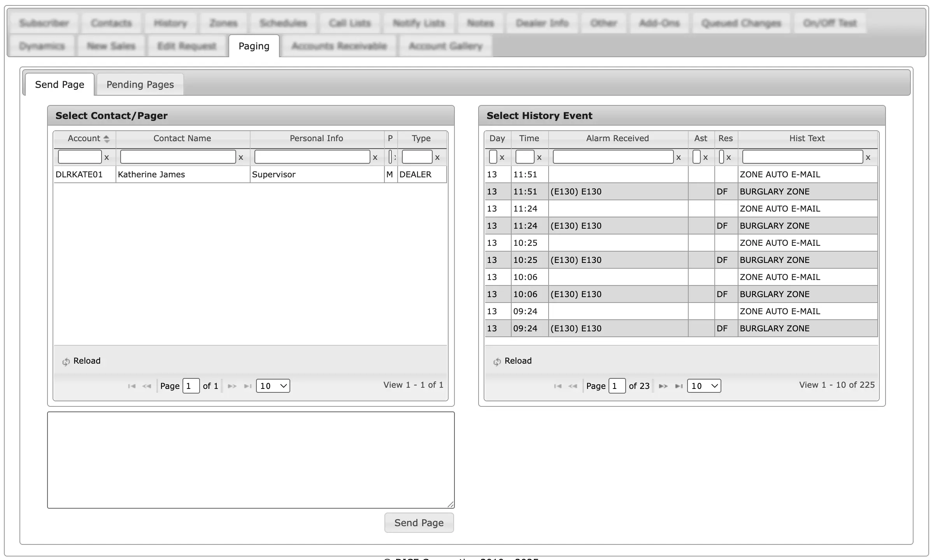Click Reload icon in Select History Event panel
The image size is (933, 560).
coord(497,362)
